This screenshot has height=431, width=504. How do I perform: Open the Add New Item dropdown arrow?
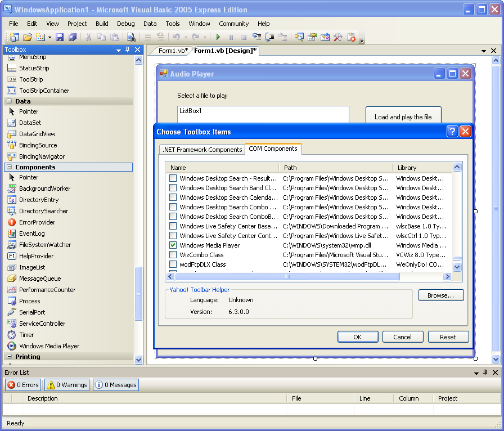tap(49, 37)
